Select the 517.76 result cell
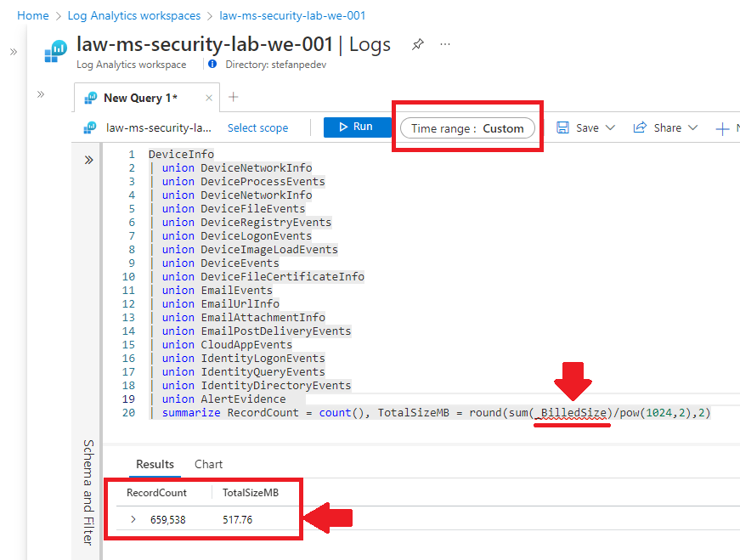Screen dimensions: 740x560 (237, 520)
